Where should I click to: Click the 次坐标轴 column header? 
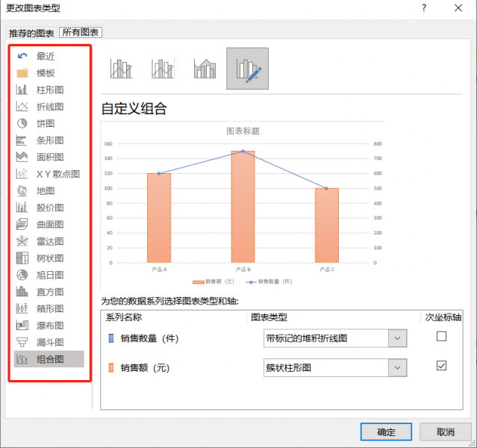tap(443, 317)
